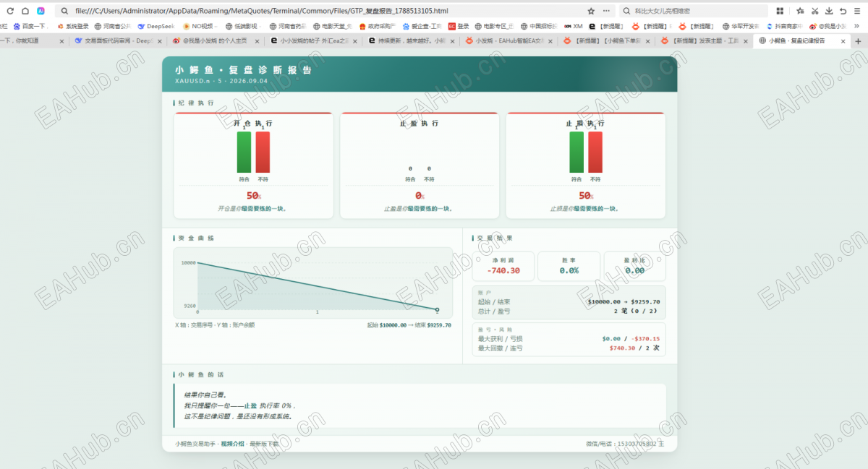
Task: Click the undo closed tab icon
Action: click(x=843, y=11)
